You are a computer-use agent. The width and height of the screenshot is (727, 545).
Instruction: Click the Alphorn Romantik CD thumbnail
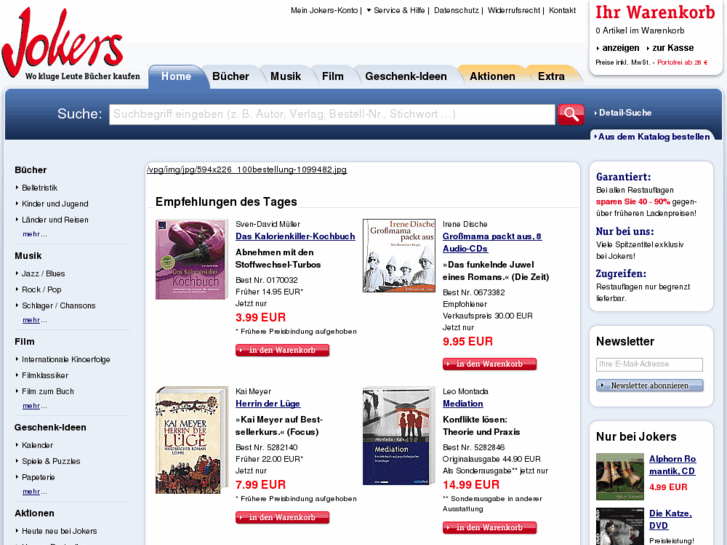(x=619, y=476)
